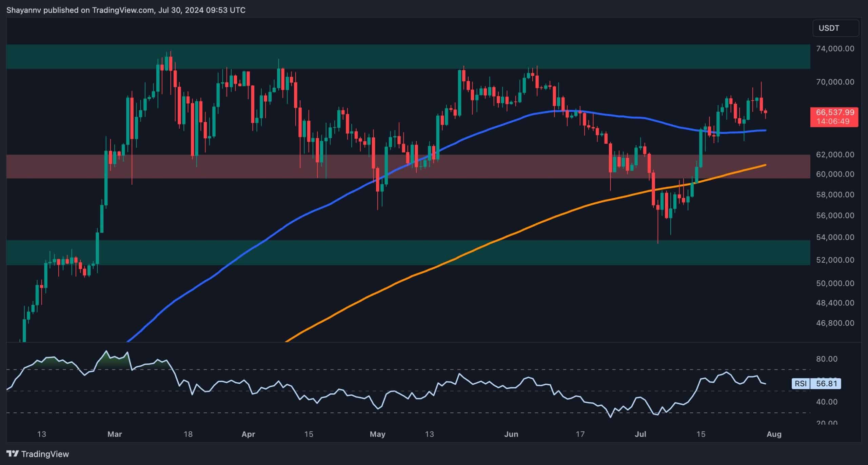Click the USDT currency button
This screenshot has width=868, height=465.
click(835, 28)
